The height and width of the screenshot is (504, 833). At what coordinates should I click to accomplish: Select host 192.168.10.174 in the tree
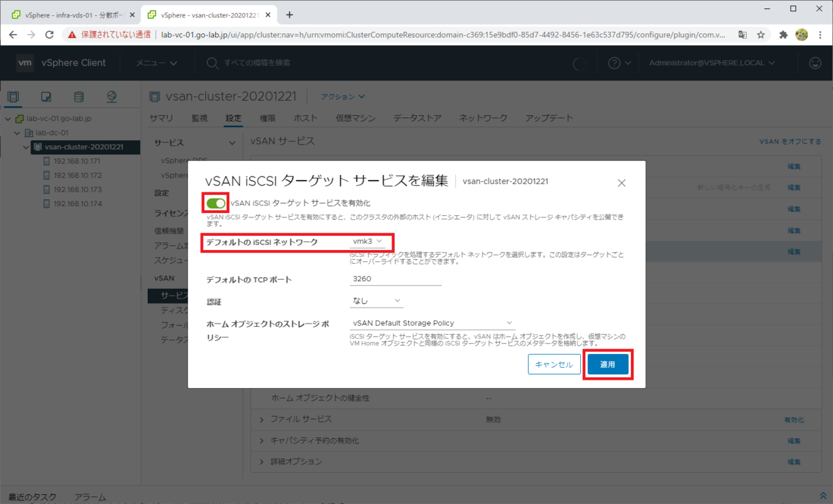tap(77, 204)
